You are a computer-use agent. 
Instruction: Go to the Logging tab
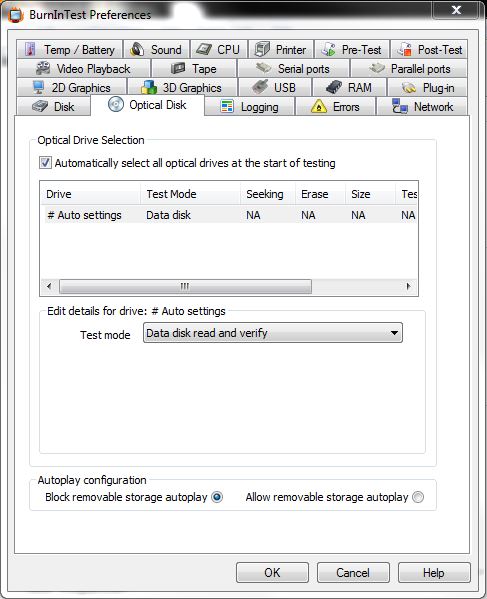pyautogui.click(x=250, y=107)
